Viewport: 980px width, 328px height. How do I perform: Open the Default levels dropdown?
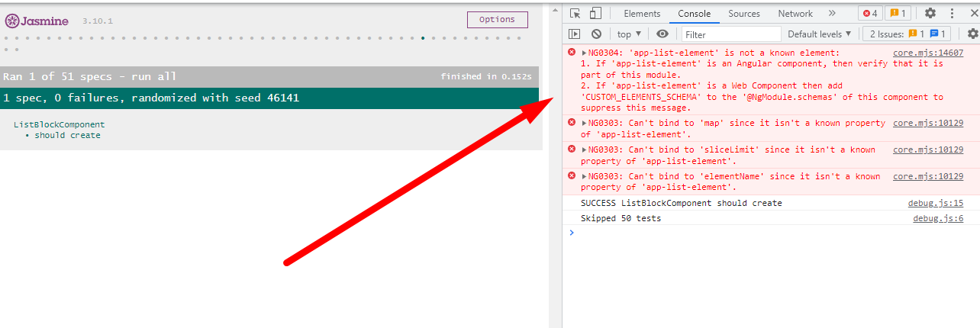click(x=820, y=34)
